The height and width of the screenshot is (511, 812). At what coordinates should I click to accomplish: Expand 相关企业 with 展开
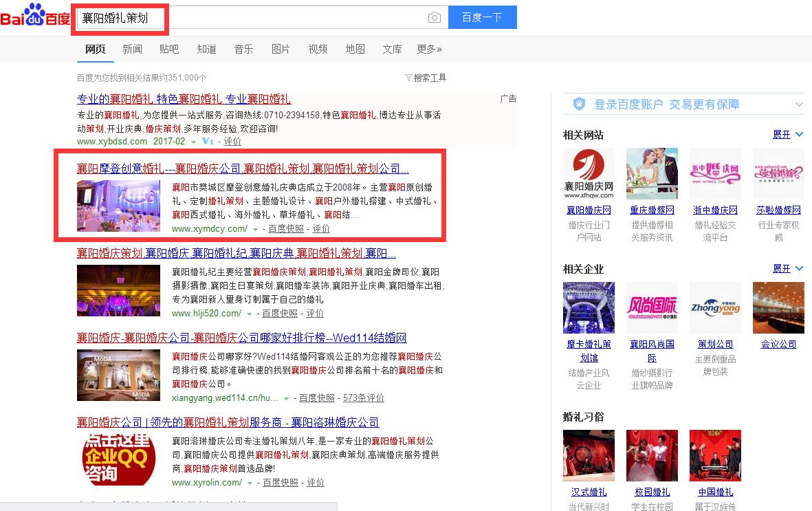[788, 269]
